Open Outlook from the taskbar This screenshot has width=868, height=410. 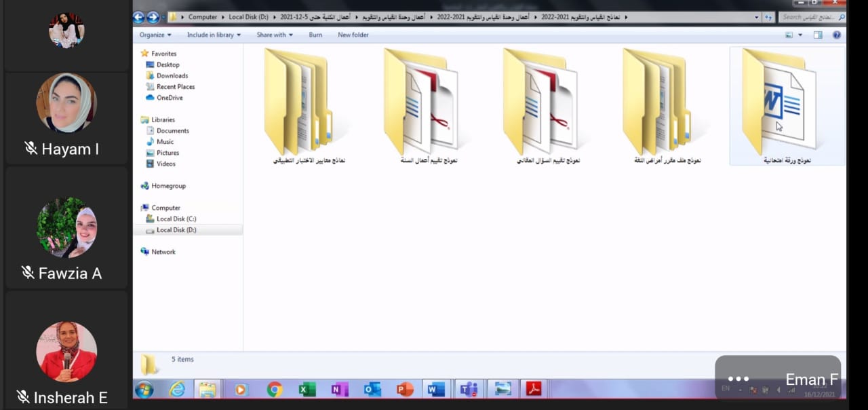click(372, 389)
